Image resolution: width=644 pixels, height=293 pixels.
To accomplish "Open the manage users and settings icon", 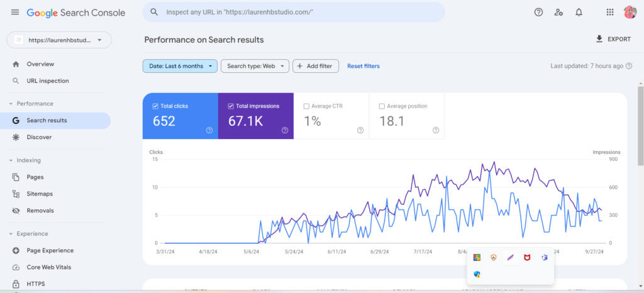I will click(558, 12).
